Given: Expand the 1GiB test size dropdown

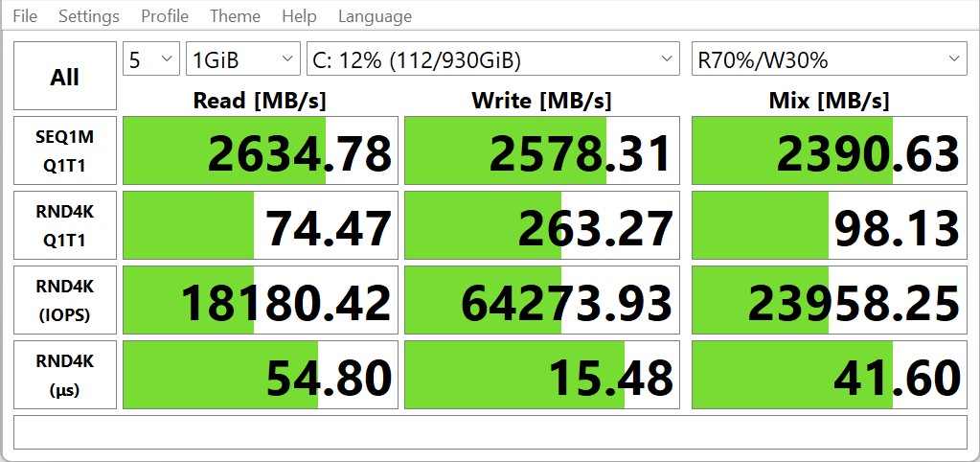Looking at the screenshot, I should tap(243, 60).
